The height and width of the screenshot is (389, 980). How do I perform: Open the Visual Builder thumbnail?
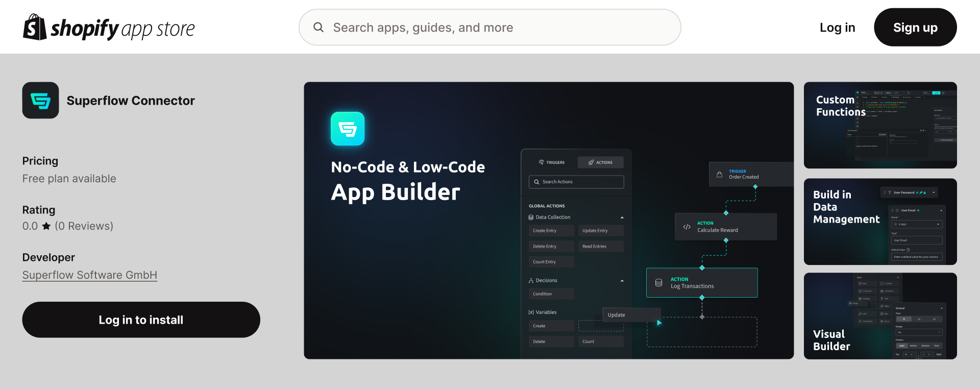tap(880, 316)
